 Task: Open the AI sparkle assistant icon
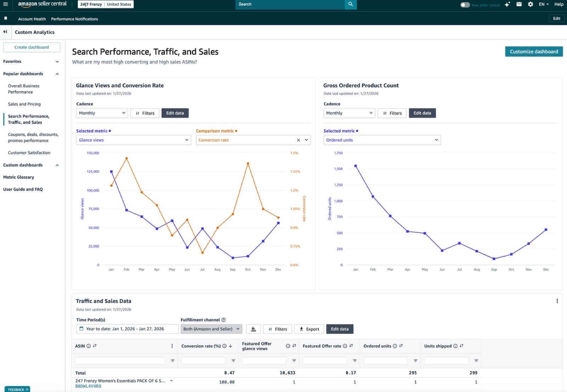coord(507,4)
